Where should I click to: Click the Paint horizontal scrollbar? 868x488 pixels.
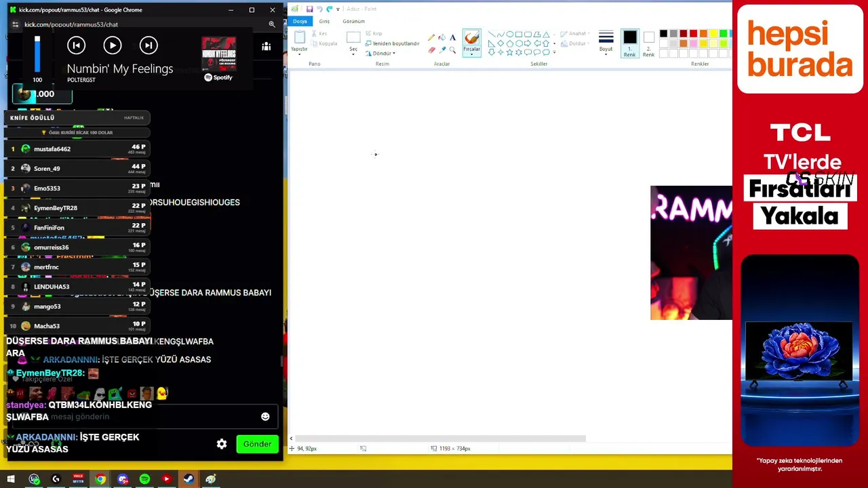(440, 439)
